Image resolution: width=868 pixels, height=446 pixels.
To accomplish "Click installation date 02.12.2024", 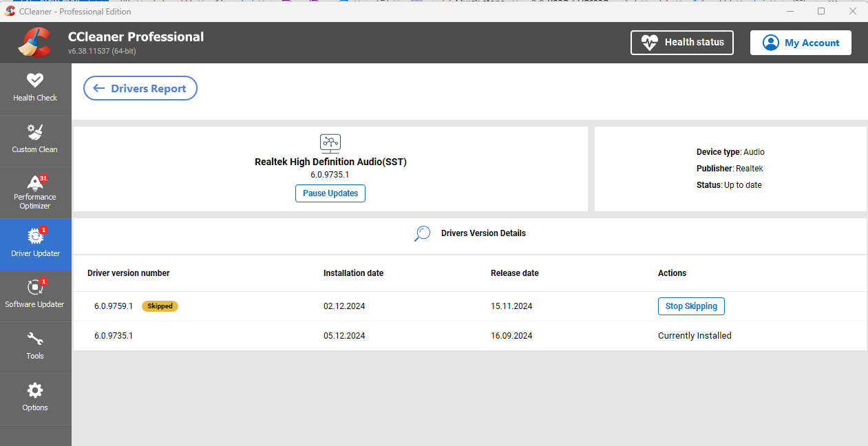I will click(x=344, y=306).
